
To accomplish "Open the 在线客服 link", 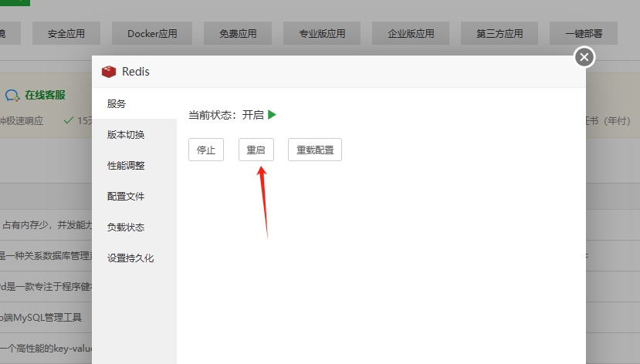I will click(45, 96).
